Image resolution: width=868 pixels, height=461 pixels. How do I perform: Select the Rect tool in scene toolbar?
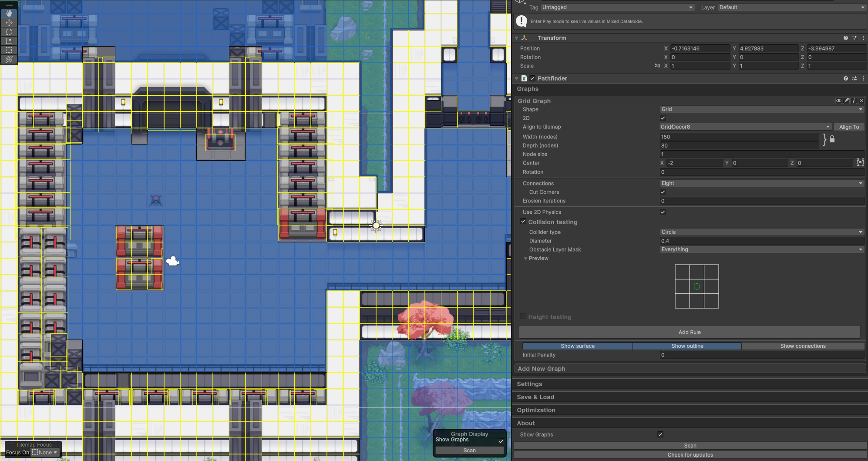coord(9,50)
